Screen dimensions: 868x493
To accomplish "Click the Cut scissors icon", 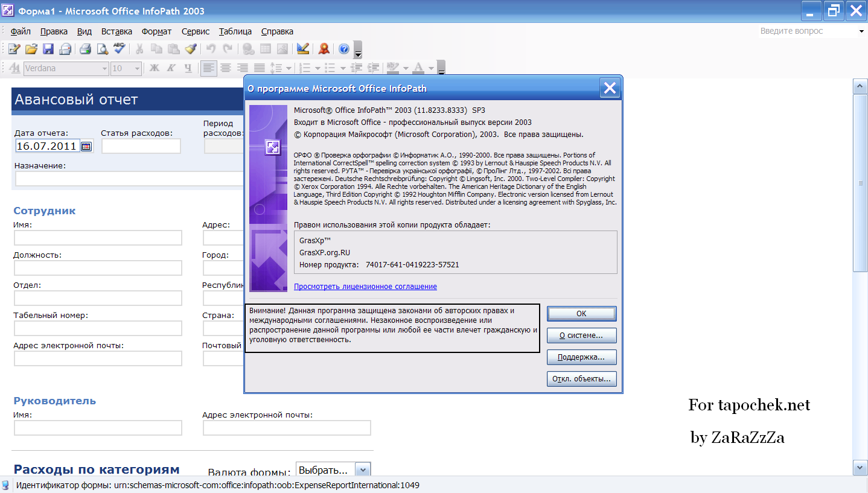I will 139,49.
